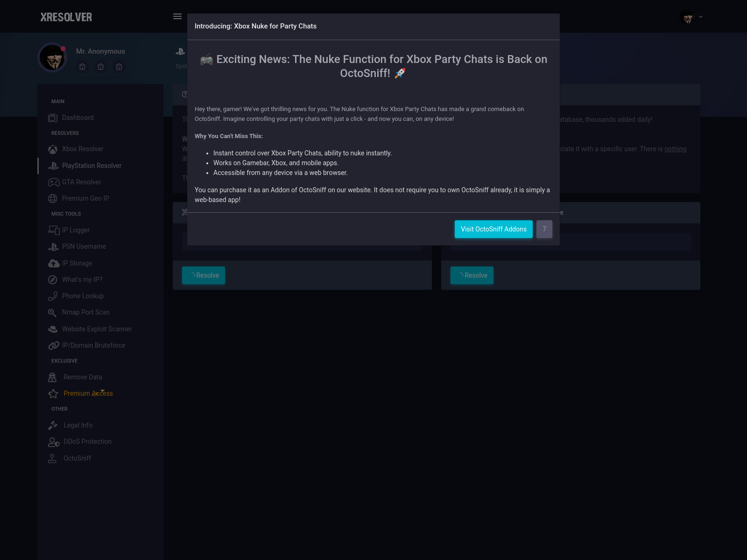Viewport: 747px width, 560px height.
Task: Open DDoS Protection page
Action: [x=87, y=441]
